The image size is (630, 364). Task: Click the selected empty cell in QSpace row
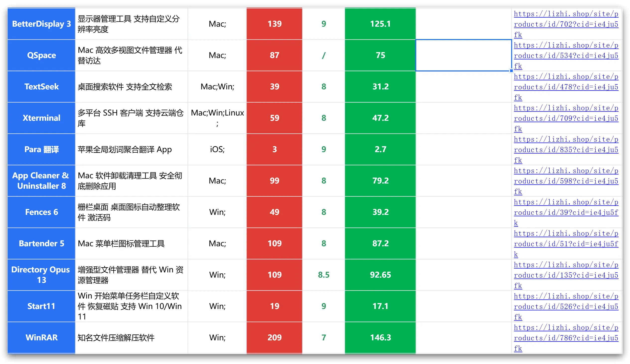(464, 55)
